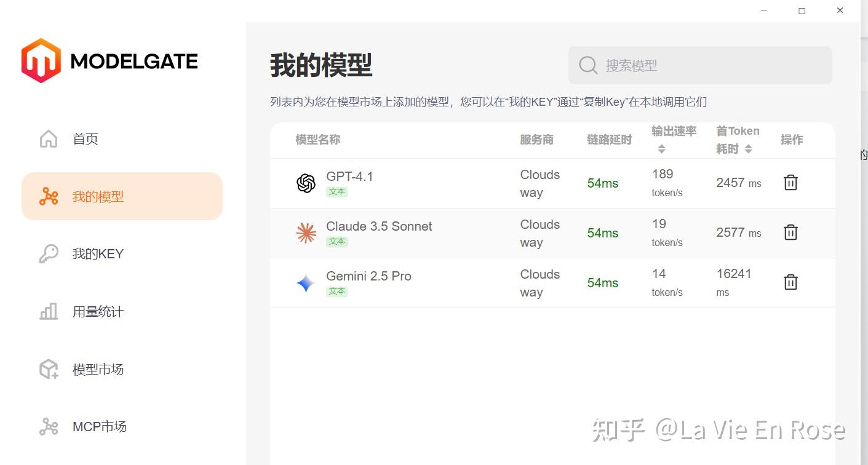Screen dimensions: 868x465
Task: Delete the Gemini 2.5 Pro entry
Action: coord(790,282)
